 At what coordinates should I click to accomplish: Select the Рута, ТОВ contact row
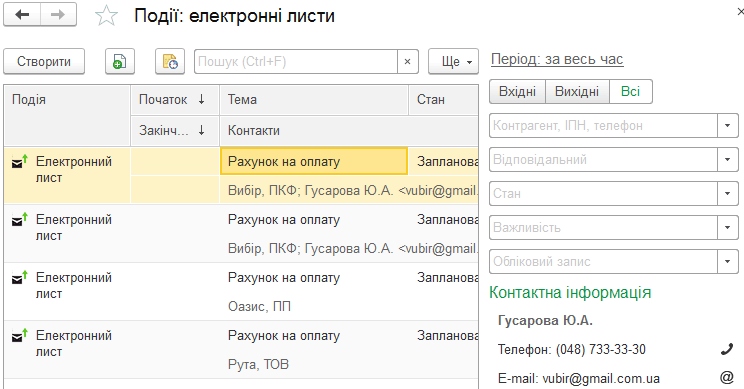pyautogui.click(x=258, y=364)
